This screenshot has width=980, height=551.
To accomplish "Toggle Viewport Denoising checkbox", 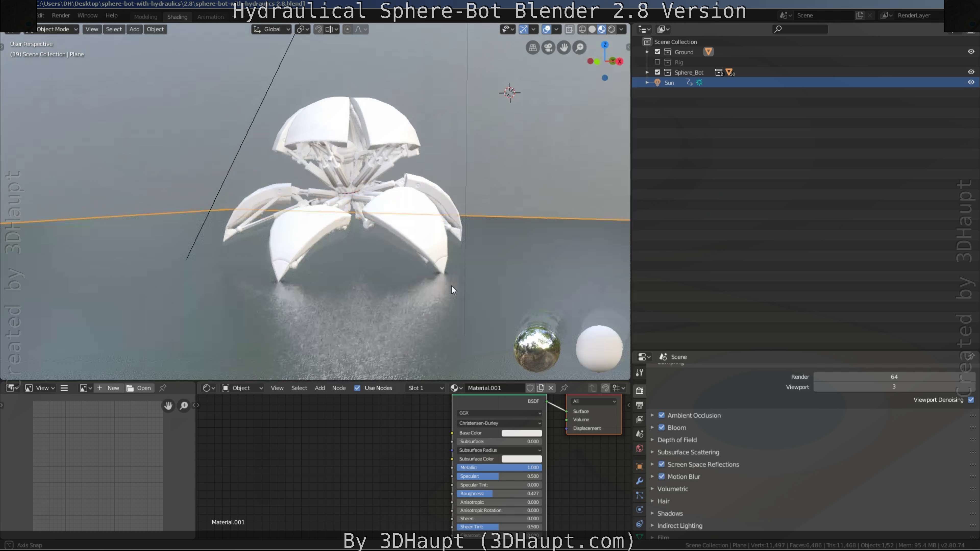I will click(971, 400).
